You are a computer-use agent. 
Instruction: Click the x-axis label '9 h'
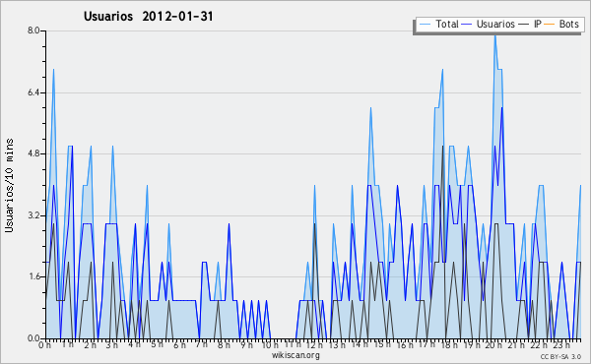click(246, 344)
